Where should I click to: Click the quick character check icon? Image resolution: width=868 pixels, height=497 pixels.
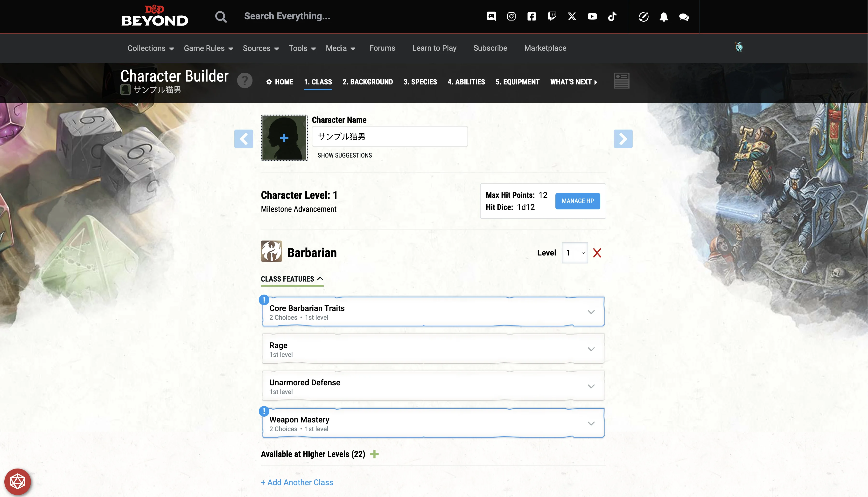point(644,17)
